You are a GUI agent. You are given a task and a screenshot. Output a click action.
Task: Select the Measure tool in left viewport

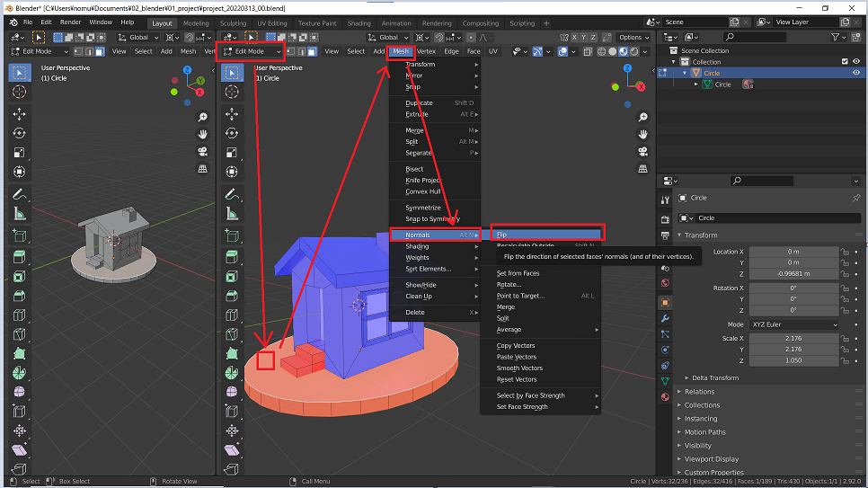(20, 214)
